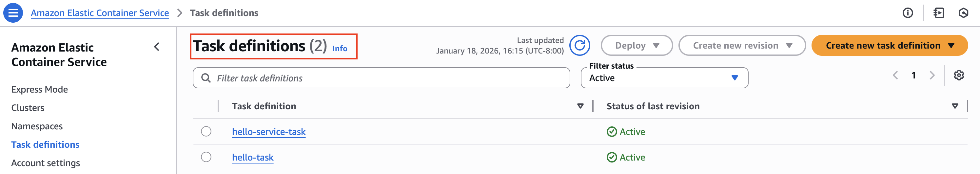This screenshot has width=980, height=174.
Task: Open the CloudShell icon in top bar
Action: 938,13
